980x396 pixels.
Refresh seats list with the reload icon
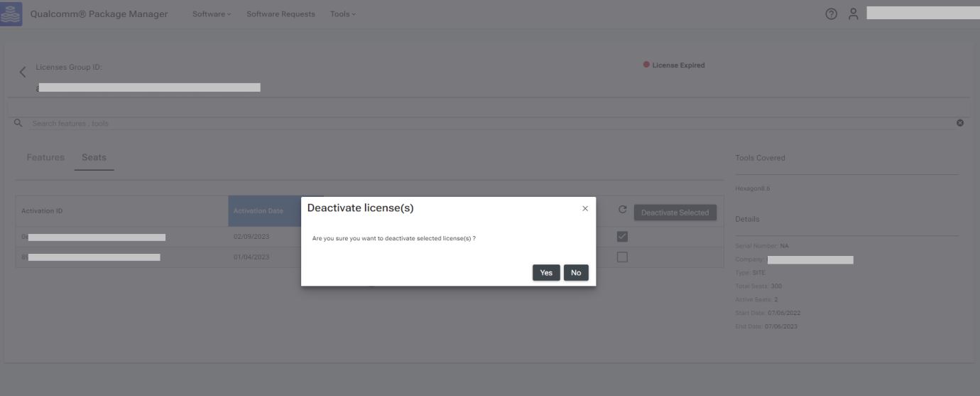tap(623, 211)
